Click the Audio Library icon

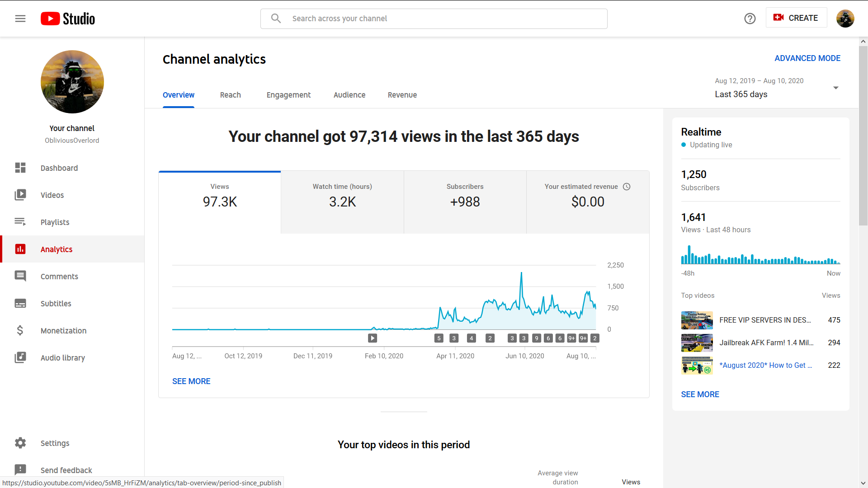[x=21, y=357]
